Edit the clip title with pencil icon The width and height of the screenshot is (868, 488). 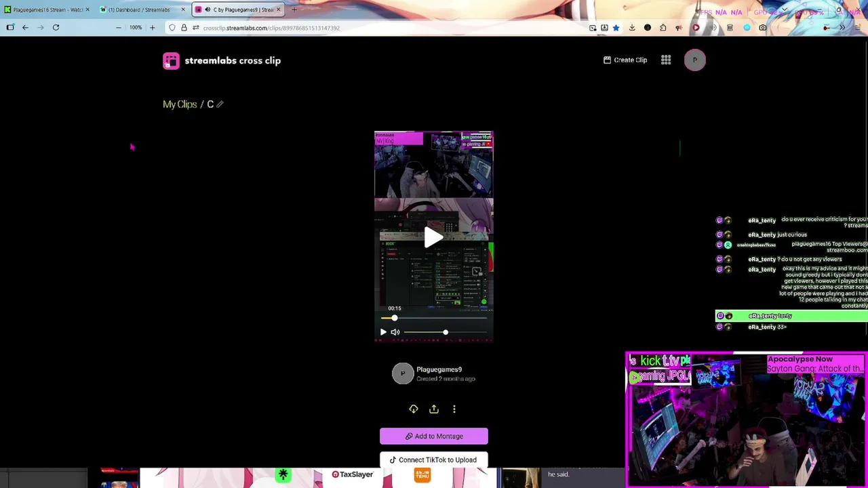coord(220,104)
